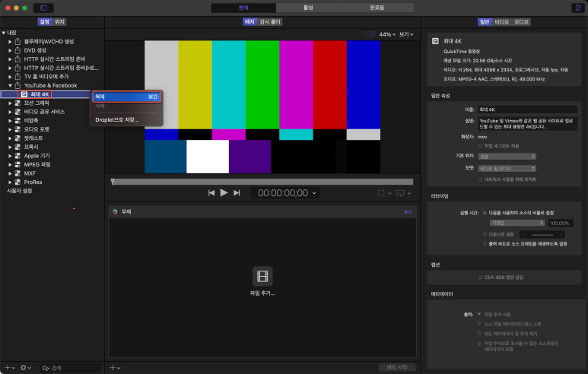Click the 배치 시작 button
Image resolution: width=588 pixels, height=374 pixels.
coord(397,367)
